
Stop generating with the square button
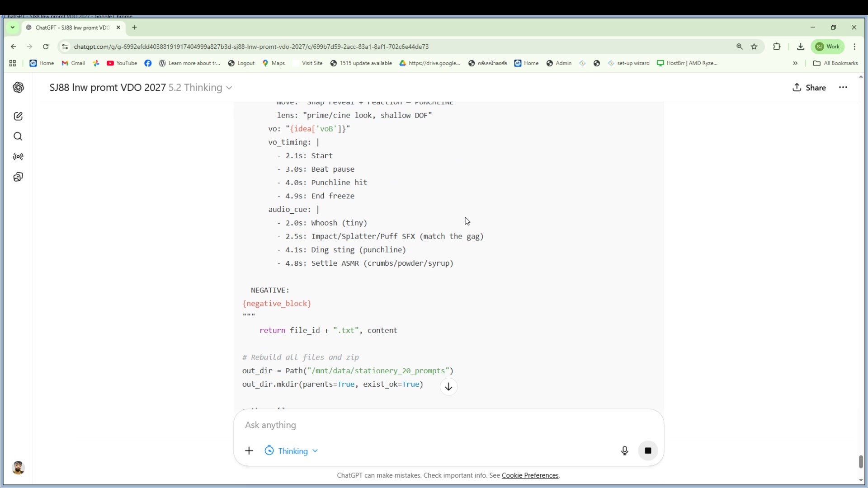[x=648, y=450]
